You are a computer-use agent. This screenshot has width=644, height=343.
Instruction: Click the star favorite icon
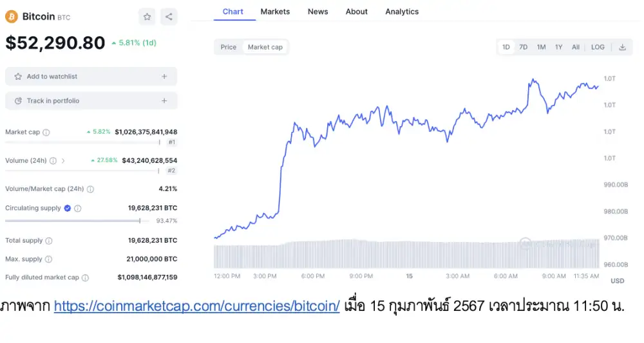(x=147, y=17)
